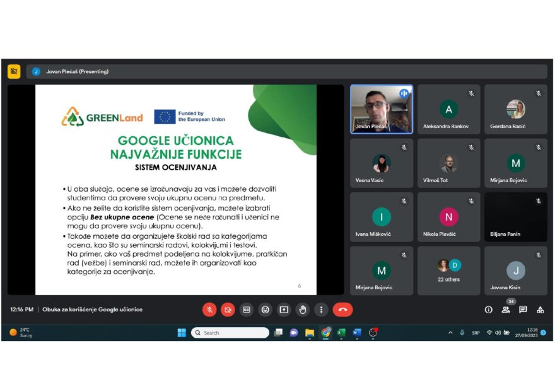Click the present now screen share icon
555x392 pixels.
coord(284,310)
